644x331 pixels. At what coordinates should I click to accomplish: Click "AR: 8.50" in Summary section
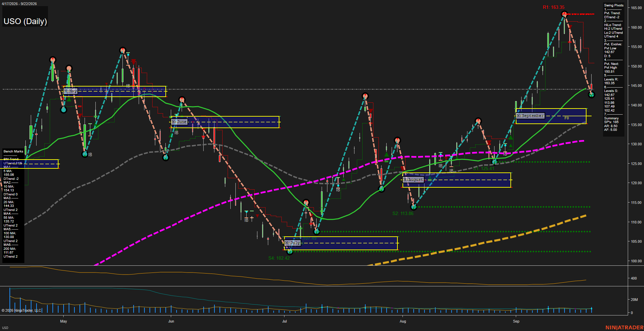click(611, 126)
